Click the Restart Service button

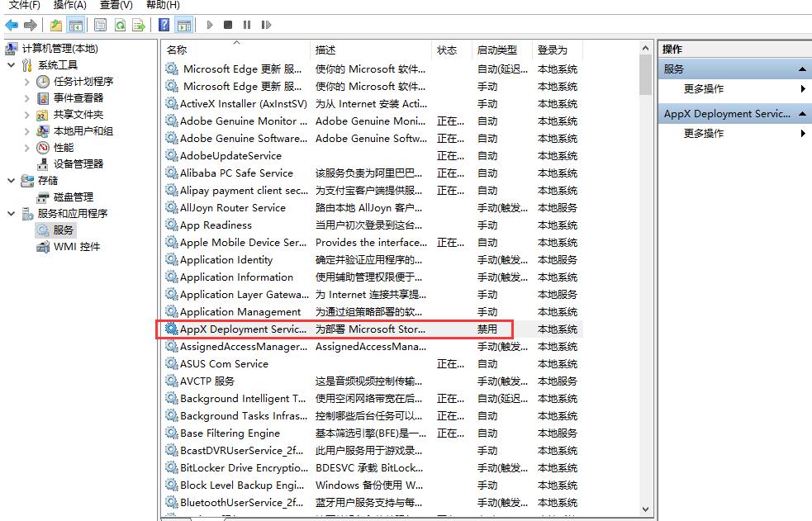266,25
